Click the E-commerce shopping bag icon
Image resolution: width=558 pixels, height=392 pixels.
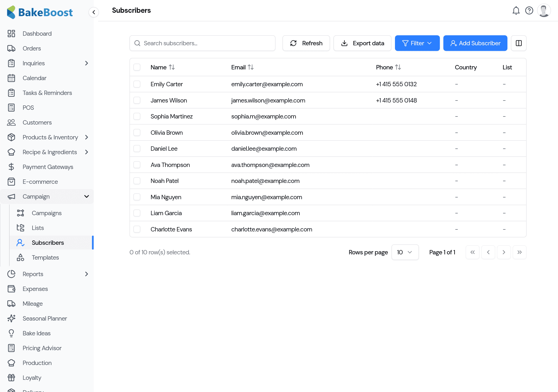coord(11,182)
